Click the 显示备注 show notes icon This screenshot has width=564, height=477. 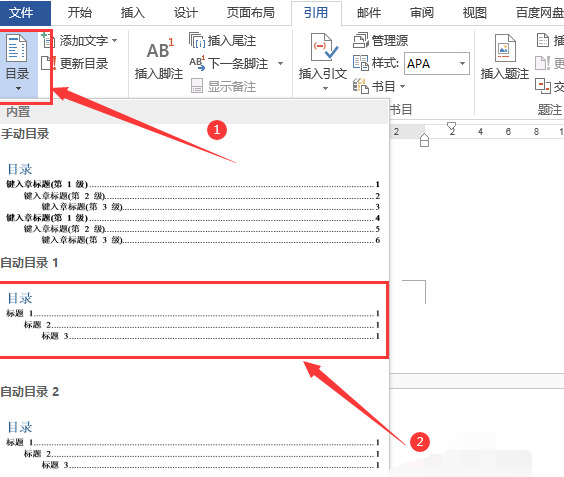click(197, 86)
